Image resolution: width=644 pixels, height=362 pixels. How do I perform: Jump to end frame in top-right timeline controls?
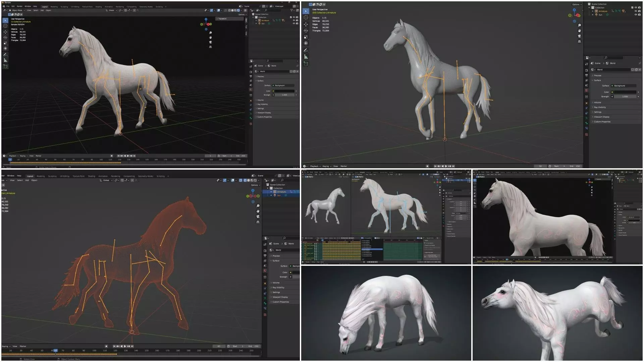(x=453, y=166)
